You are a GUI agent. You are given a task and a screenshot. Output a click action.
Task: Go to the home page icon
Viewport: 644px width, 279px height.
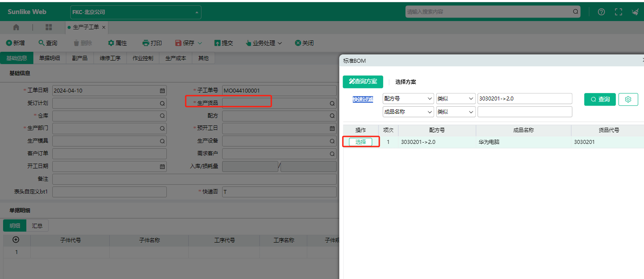pos(16,27)
